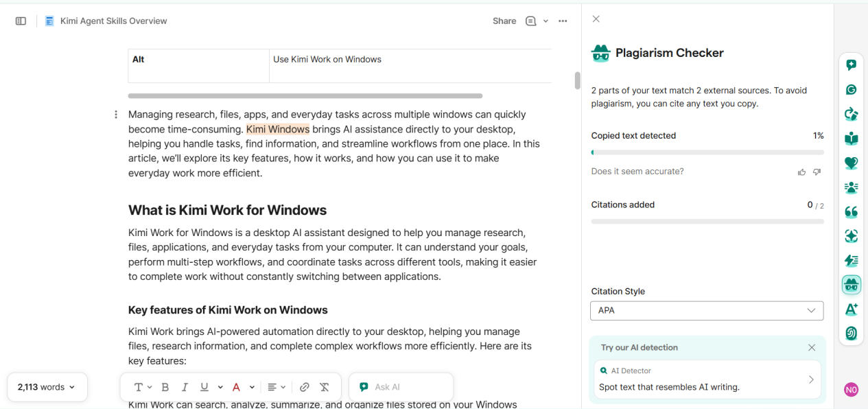Image resolution: width=868 pixels, height=409 pixels.
Task: Click the Alt table cell
Action: click(198, 66)
